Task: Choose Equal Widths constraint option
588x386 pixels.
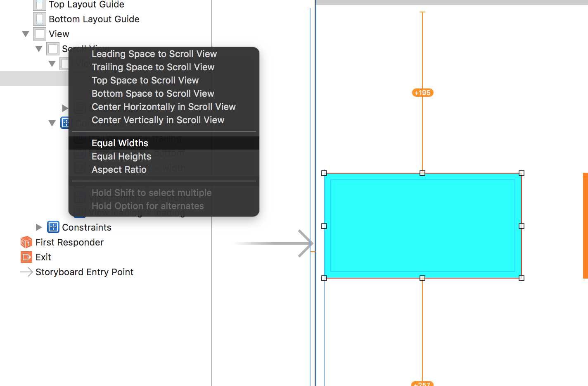Action: (164, 143)
